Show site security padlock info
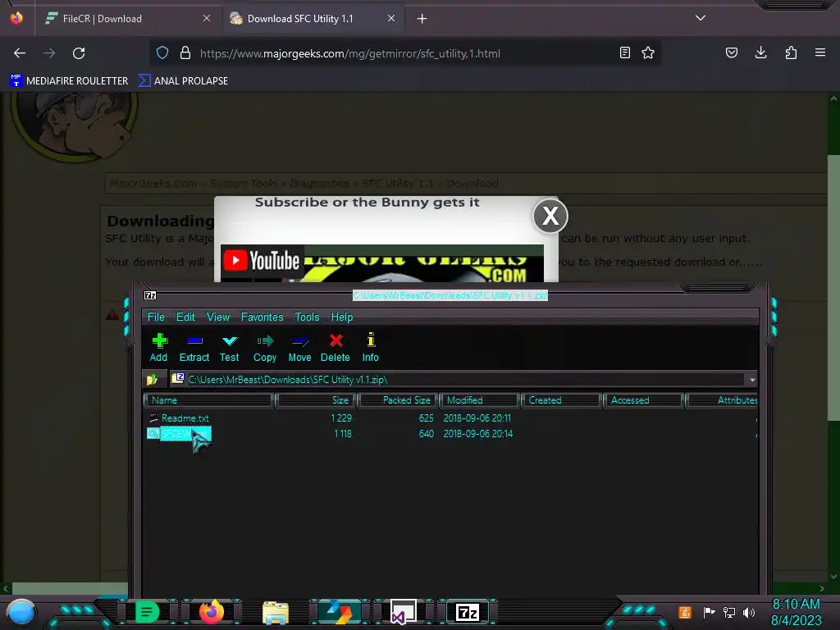This screenshot has height=630, width=840. (x=185, y=53)
